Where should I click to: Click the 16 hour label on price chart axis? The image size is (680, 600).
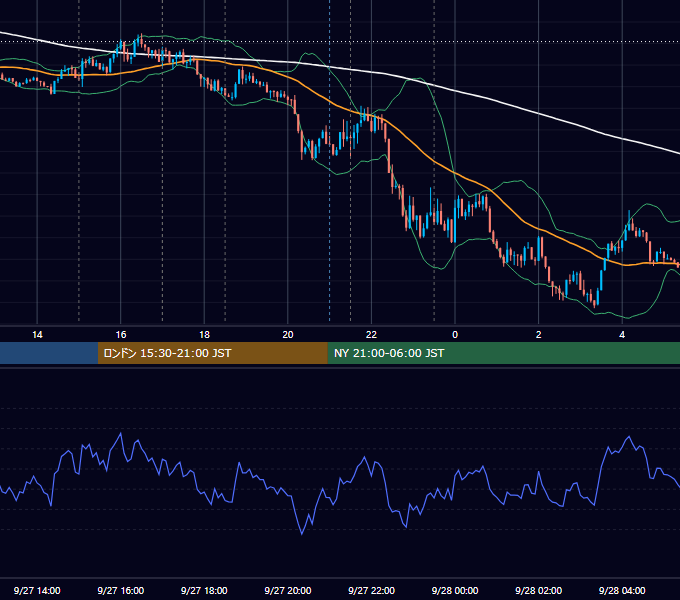pyautogui.click(x=121, y=335)
